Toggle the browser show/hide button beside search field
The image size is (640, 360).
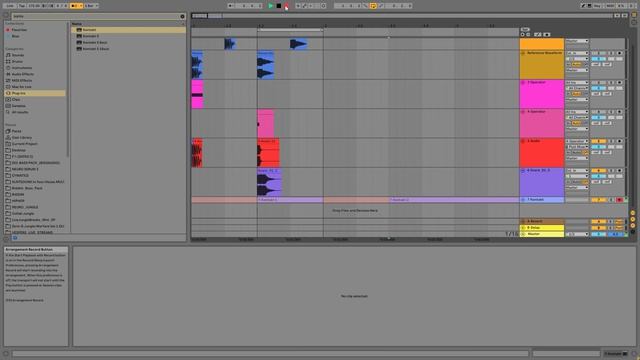(x=6, y=16)
